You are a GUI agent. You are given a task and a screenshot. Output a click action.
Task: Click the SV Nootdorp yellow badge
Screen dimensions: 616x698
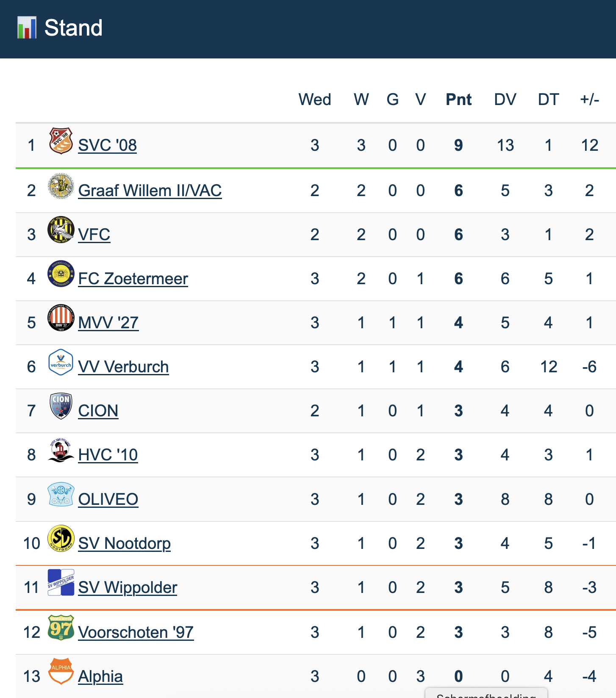pos(61,538)
